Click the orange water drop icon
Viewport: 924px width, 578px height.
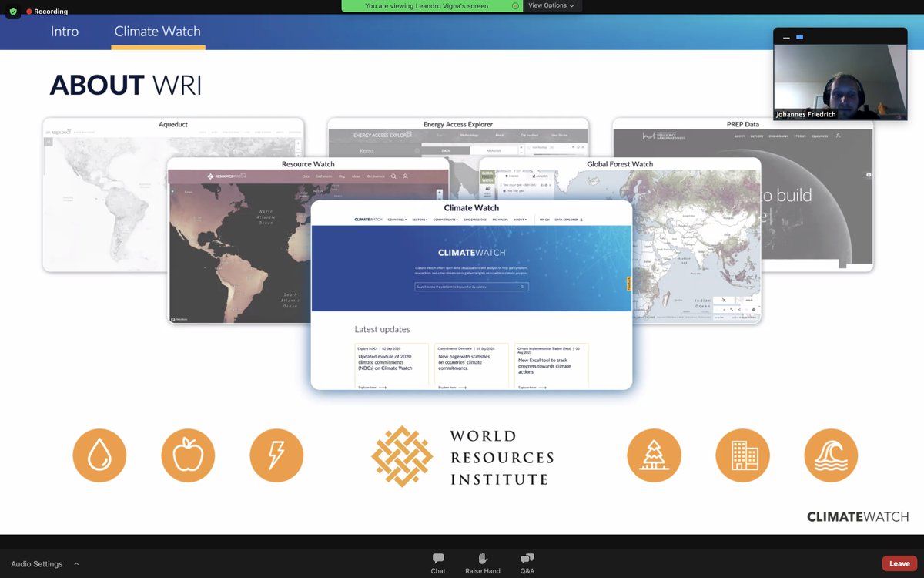pyautogui.click(x=99, y=455)
